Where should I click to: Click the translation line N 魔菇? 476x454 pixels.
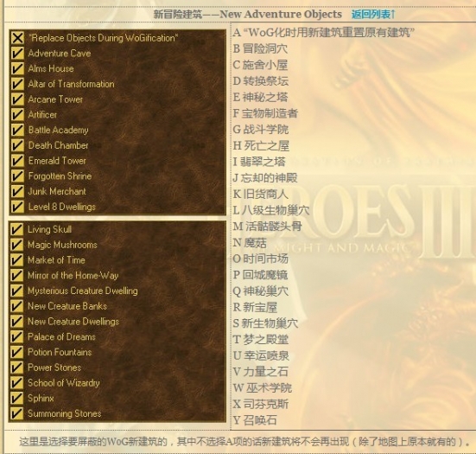coord(250,243)
